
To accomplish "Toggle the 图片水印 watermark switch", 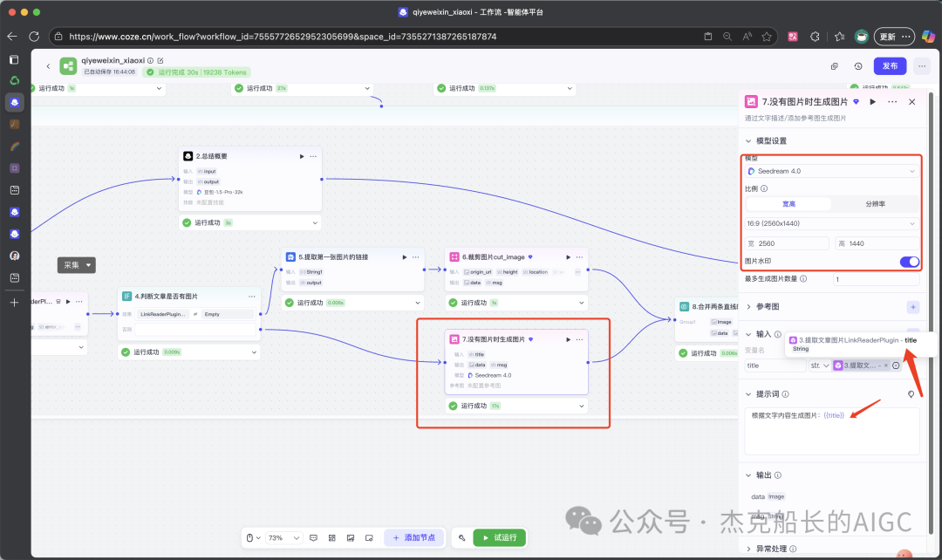I will (910, 262).
